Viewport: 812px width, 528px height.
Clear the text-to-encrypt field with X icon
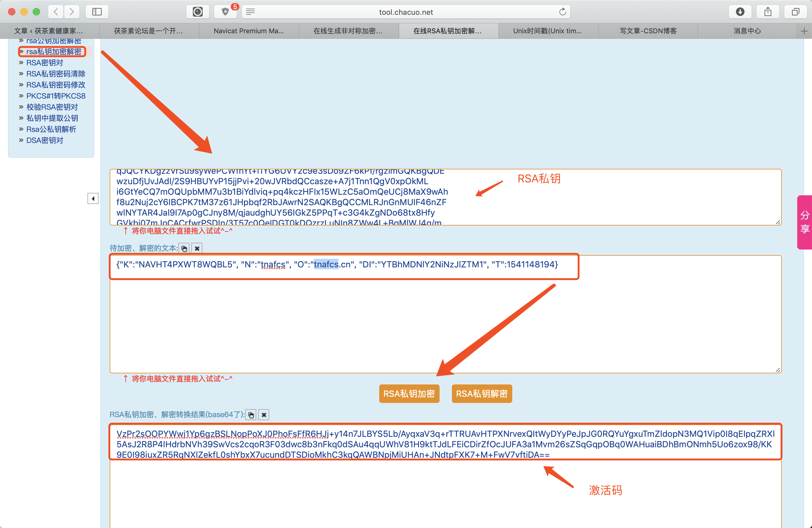[197, 249]
